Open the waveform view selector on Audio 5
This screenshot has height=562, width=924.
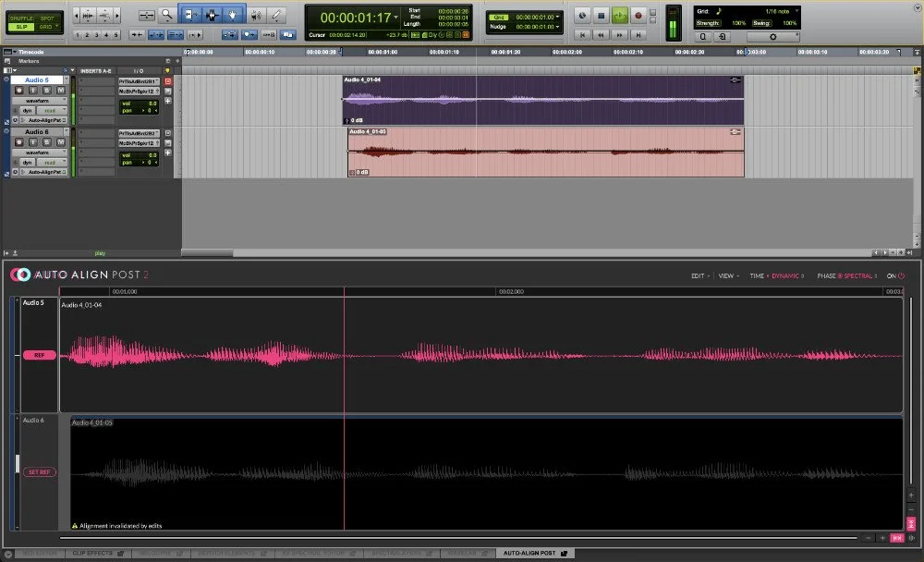pos(40,101)
